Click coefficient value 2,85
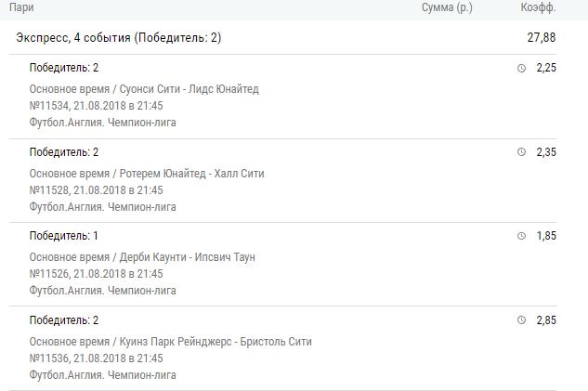588x391 pixels. 546,320
